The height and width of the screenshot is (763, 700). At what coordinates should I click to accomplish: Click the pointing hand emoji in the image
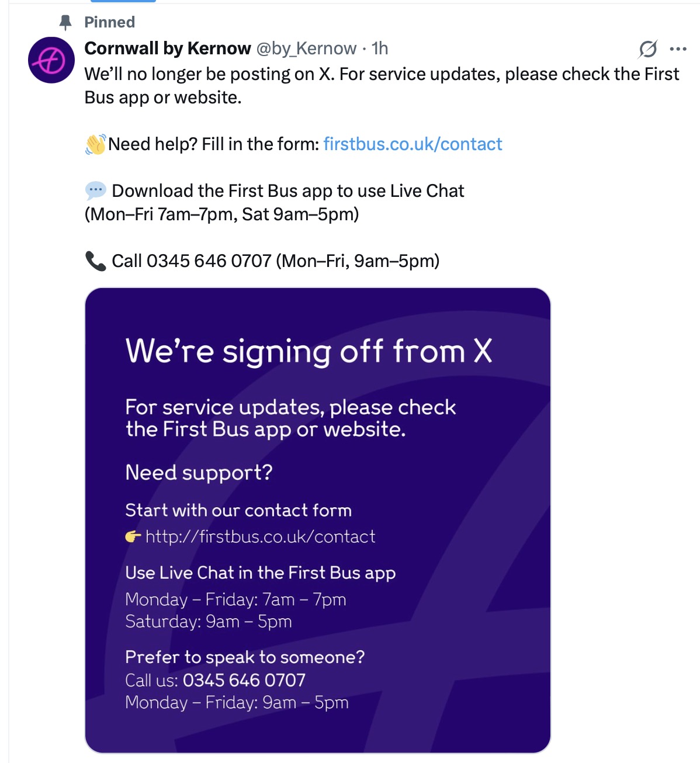point(133,536)
